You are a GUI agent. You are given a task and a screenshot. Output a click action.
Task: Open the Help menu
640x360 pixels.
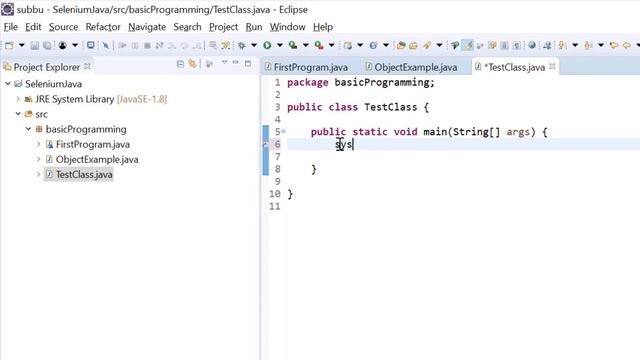323,27
